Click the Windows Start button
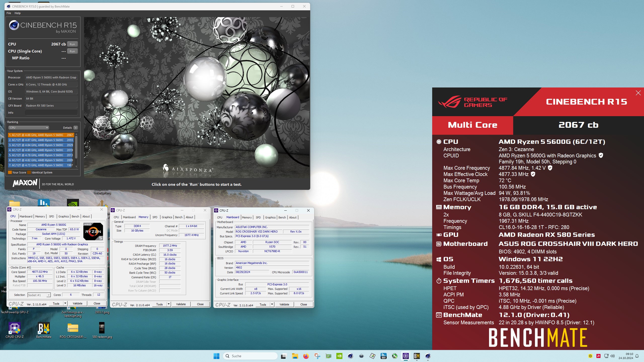Image resolution: width=644 pixels, height=362 pixels. (216, 356)
